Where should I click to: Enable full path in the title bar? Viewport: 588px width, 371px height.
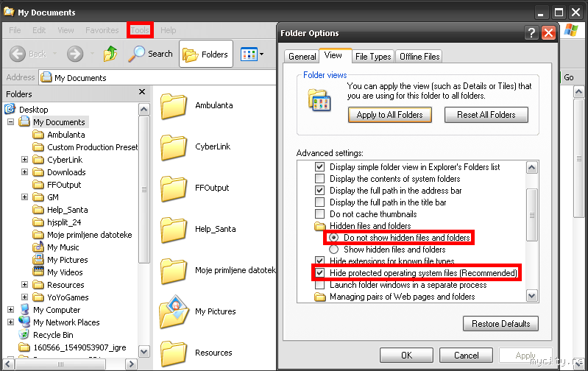319,202
